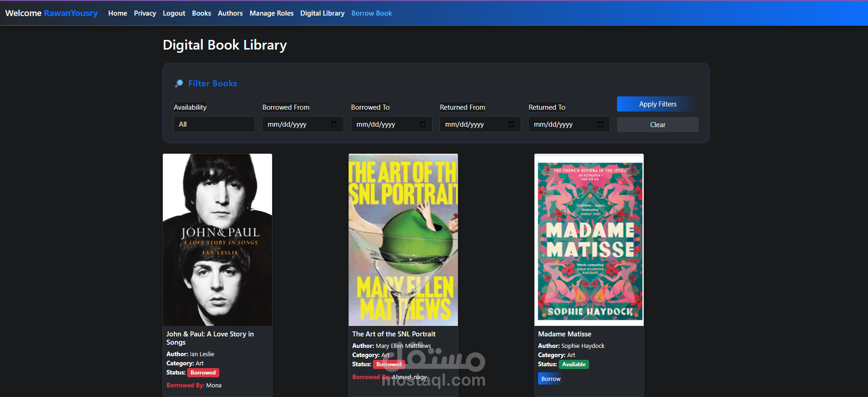Click the Returned From date text
Viewport: 868px width, 397px height.
pyautogui.click(x=464, y=124)
